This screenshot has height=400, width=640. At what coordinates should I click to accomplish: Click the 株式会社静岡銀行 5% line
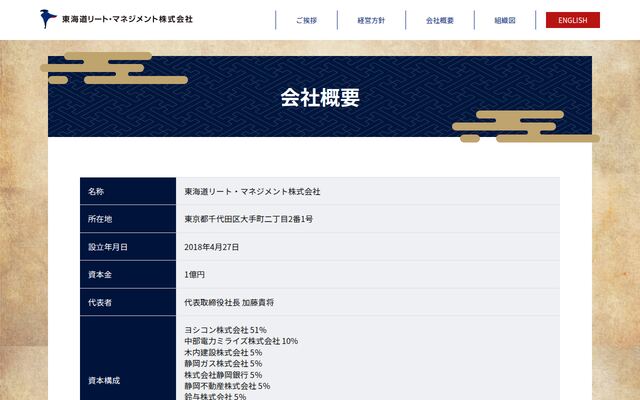(x=223, y=375)
